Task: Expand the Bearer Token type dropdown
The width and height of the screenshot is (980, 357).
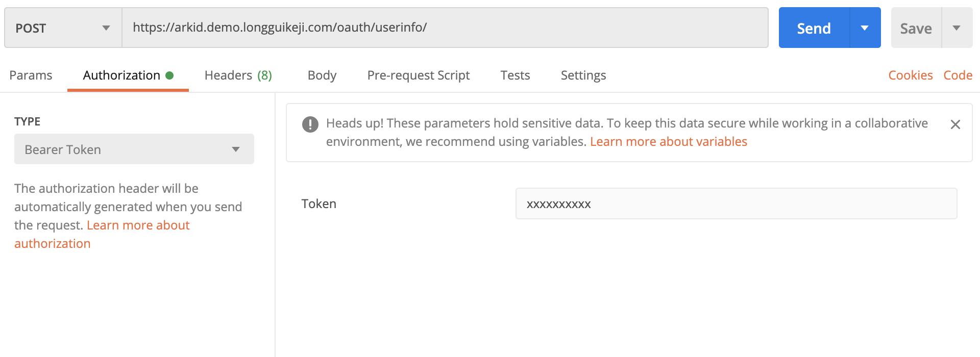Action: [x=134, y=149]
